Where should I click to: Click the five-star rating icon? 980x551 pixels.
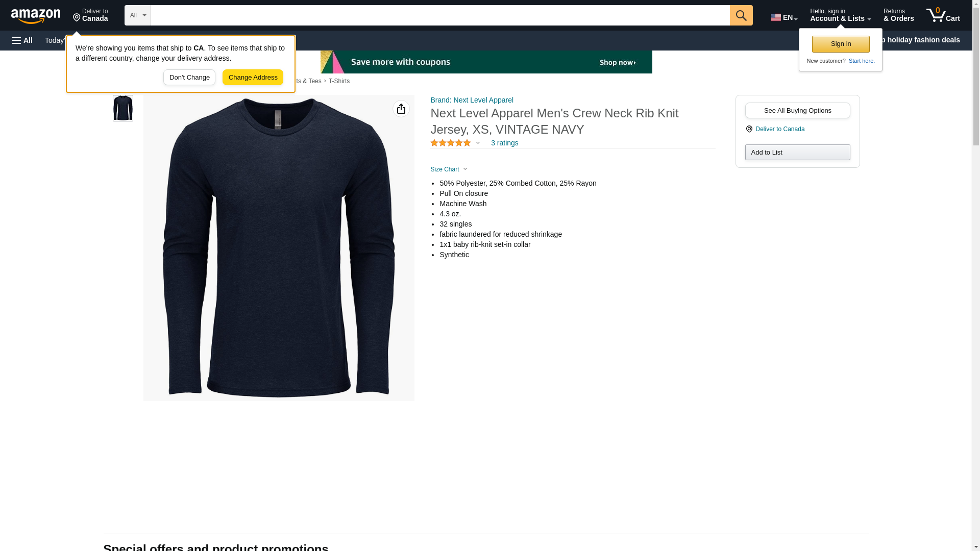tap(450, 143)
